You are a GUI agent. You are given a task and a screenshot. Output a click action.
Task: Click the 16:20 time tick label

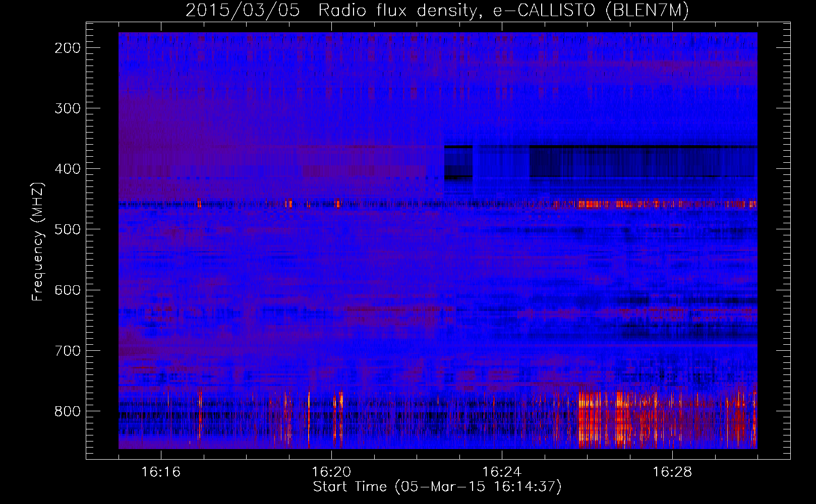[331, 472]
